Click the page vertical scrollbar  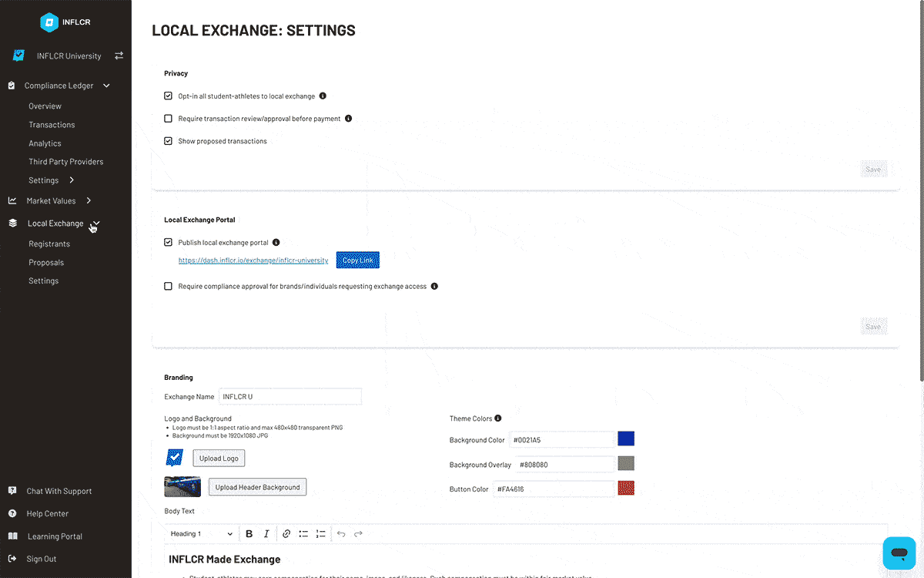pos(921,190)
